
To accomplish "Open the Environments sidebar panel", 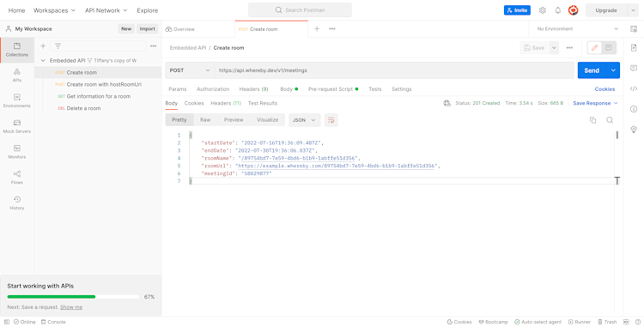I will [17, 101].
